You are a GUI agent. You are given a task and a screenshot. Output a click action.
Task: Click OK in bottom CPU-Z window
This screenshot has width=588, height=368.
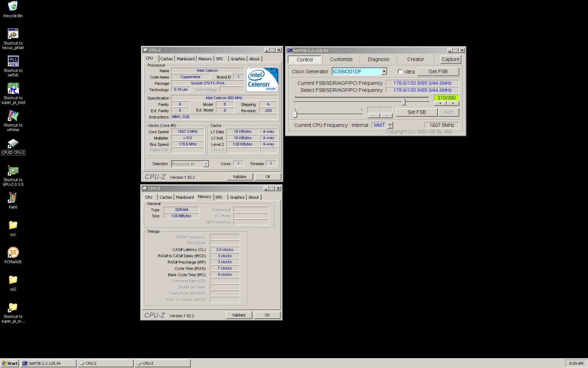pos(267,315)
